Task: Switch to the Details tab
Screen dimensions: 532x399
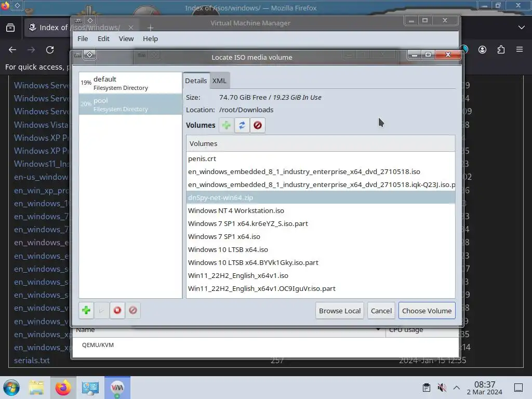Action: 196,81
